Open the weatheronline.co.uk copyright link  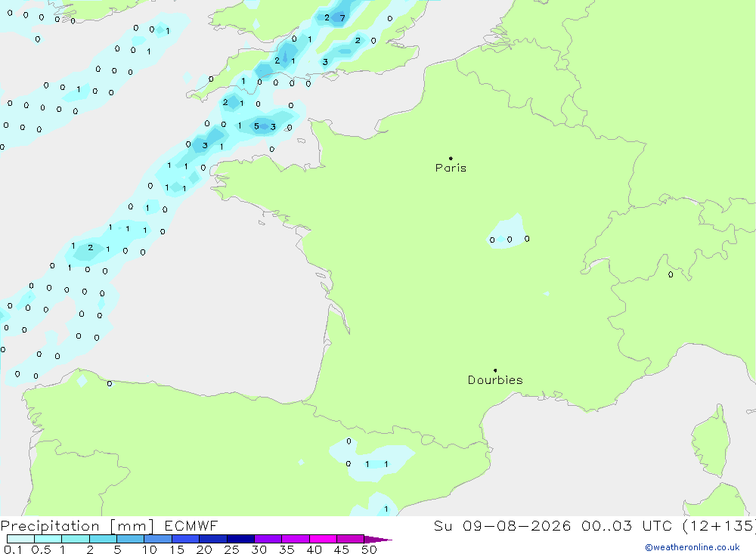(x=692, y=547)
